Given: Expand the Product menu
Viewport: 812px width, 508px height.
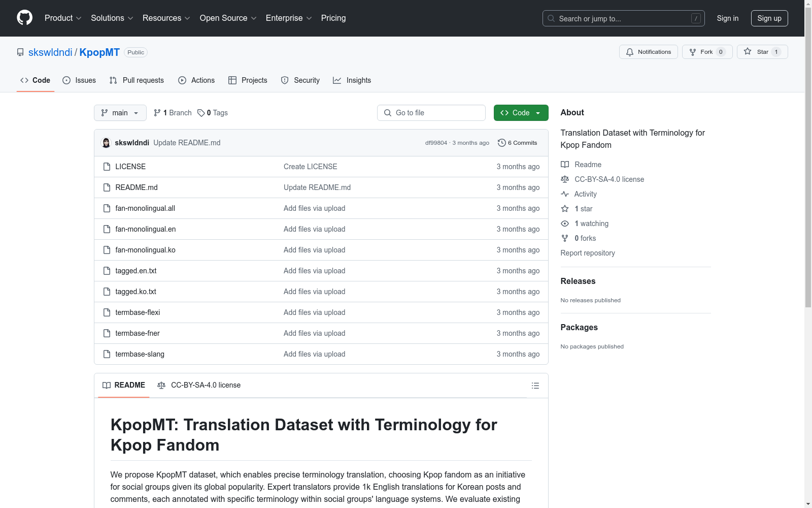Looking at the screenshot, I should [x=63, y=18].
